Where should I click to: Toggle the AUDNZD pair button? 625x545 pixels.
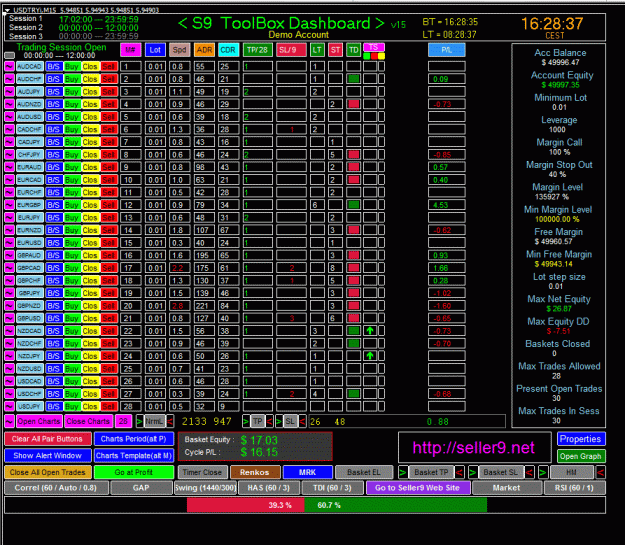(x=29, y=104)
